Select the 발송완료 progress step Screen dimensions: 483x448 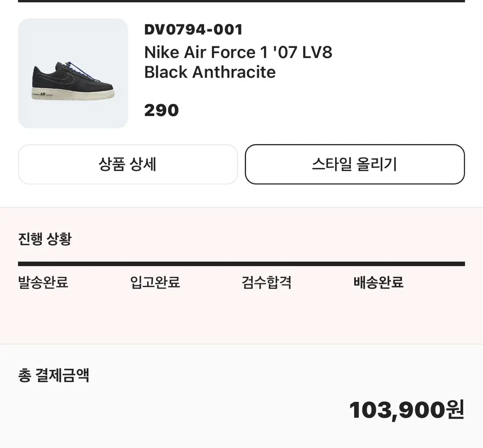tap(43, 282)
